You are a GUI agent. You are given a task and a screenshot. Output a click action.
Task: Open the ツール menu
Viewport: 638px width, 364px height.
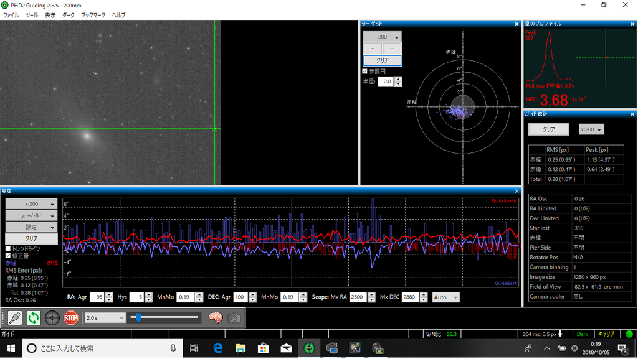[32, 15]
